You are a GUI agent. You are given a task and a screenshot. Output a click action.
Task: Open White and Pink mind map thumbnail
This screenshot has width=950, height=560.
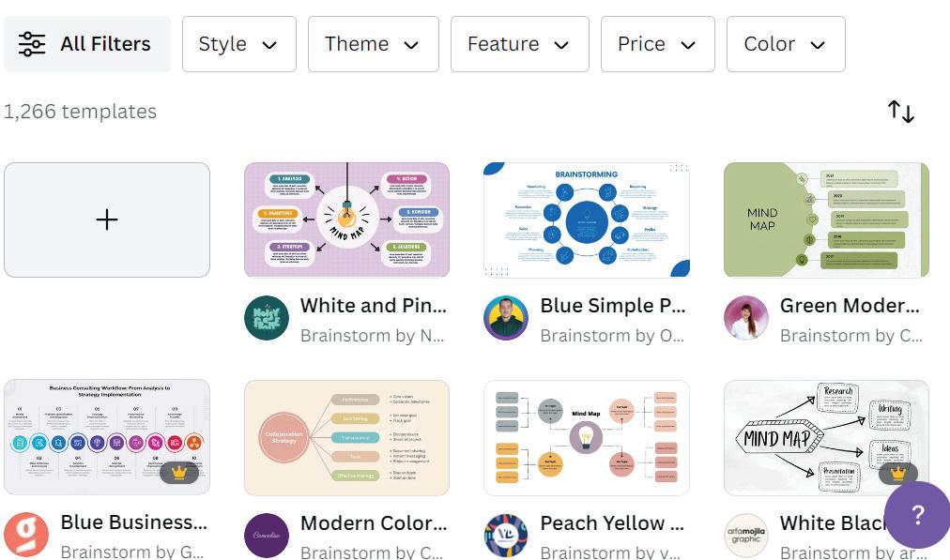coord(346,219)
